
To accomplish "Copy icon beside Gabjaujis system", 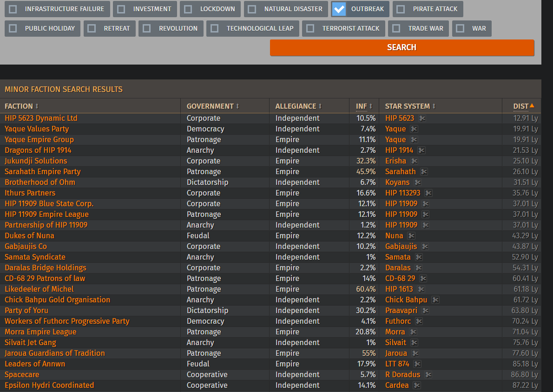I will [x=425, y=247].
